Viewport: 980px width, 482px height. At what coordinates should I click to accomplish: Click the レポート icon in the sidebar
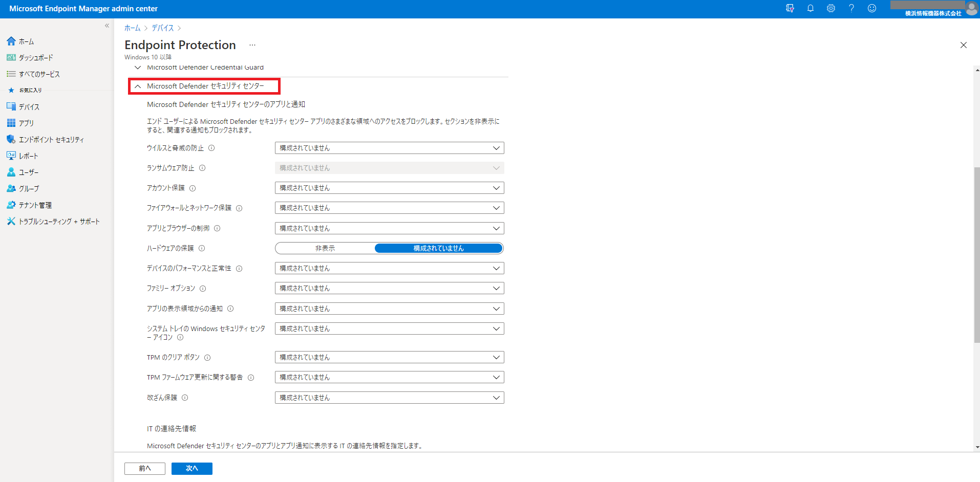(x=11, y=156)
